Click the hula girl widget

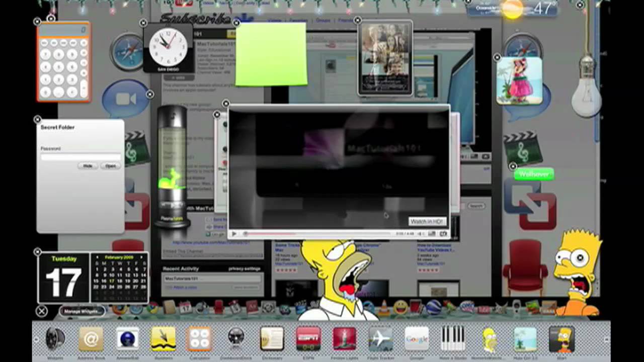click(519, 80)
